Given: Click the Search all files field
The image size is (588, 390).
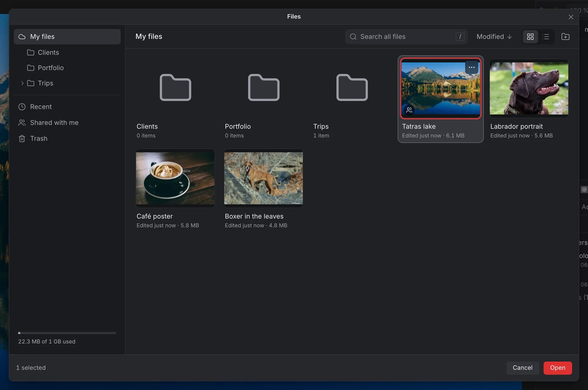Looking at the screenshot, I should click(406, 37).
